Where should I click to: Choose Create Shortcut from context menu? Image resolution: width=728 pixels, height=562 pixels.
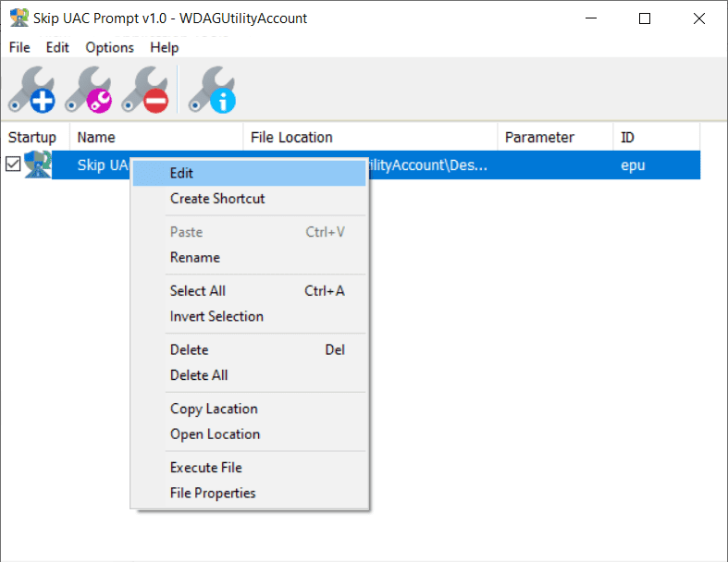pyautogui.click(x=250, y=199)
